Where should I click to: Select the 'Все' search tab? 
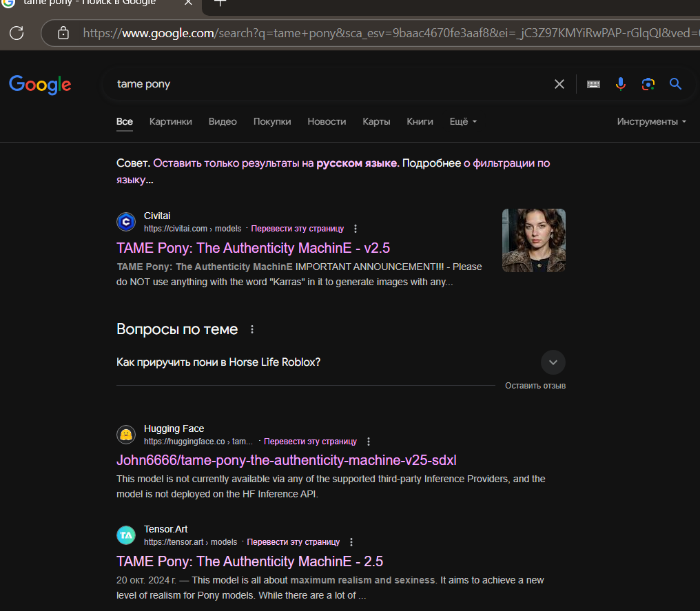[125, 121]
